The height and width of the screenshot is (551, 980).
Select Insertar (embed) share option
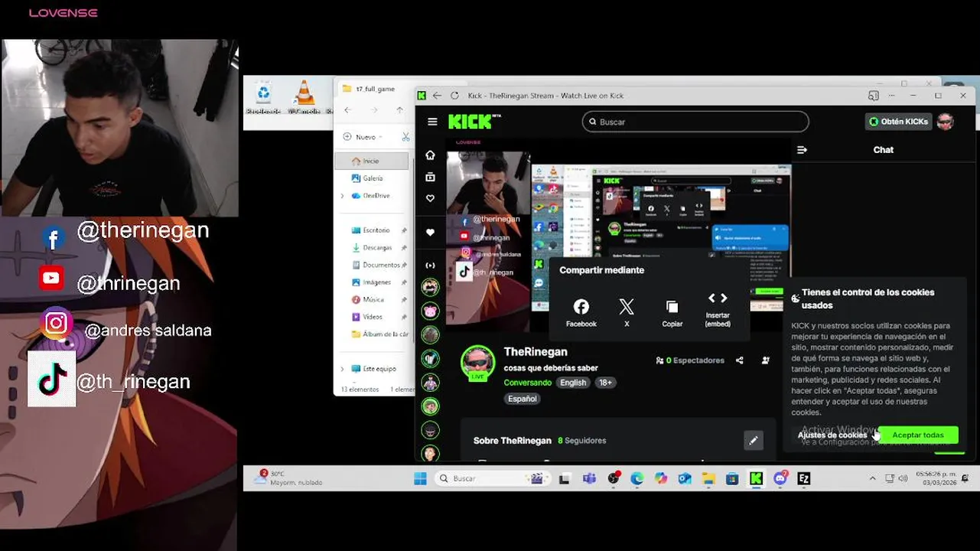(718, 310)
